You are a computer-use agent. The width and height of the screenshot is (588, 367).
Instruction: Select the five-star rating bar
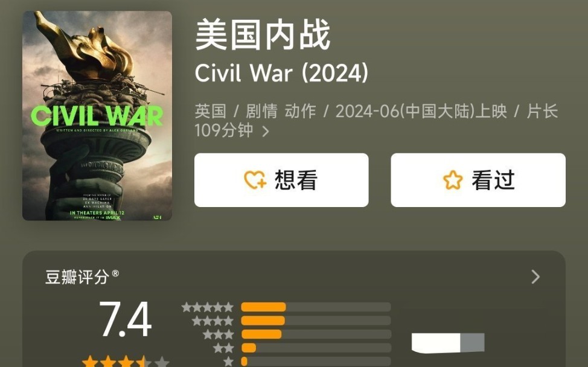[x=316, y=307]
